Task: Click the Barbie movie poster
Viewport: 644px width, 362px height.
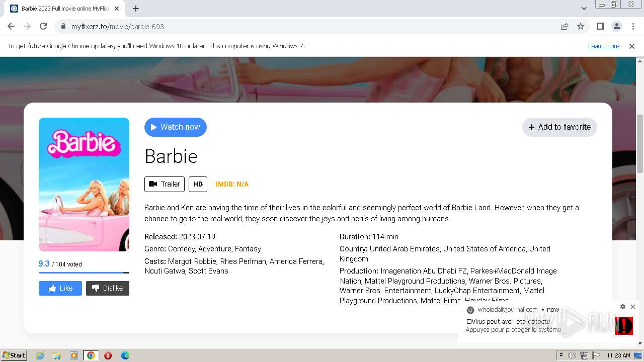Action: point(84,185)
